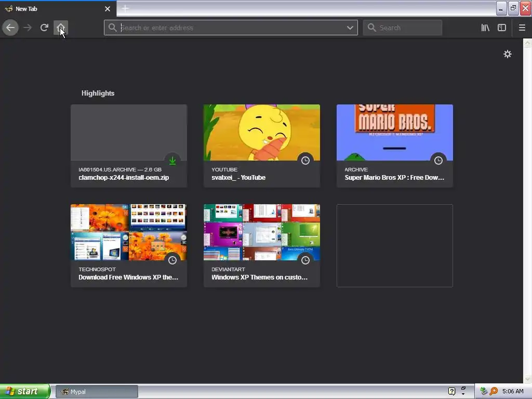Click clock icon on Technospot card
The height and width of the screenshot is (399, 532).
172,260
